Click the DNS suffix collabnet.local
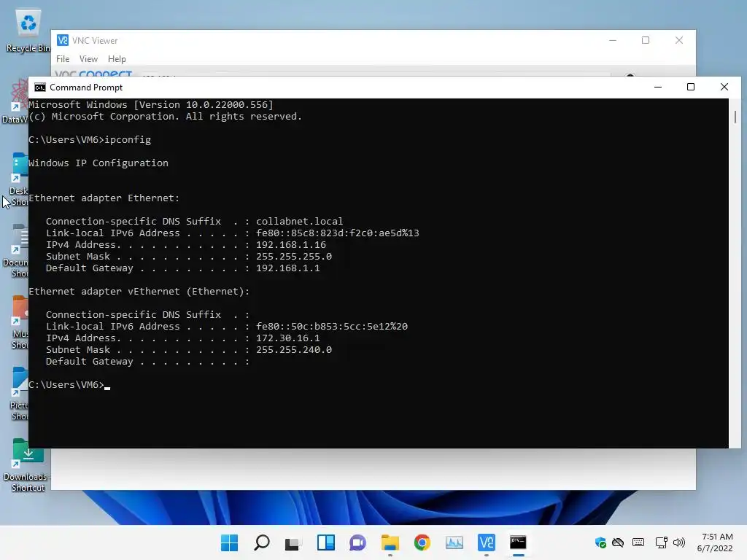The width and height of the screenshot is (747, 560). (x=299, y=222)
